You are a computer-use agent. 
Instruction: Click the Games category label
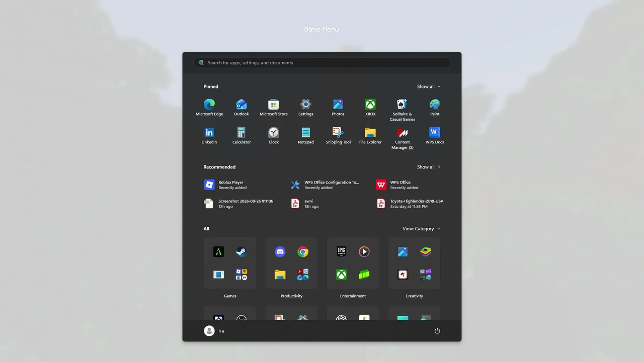tap(230, 296)
